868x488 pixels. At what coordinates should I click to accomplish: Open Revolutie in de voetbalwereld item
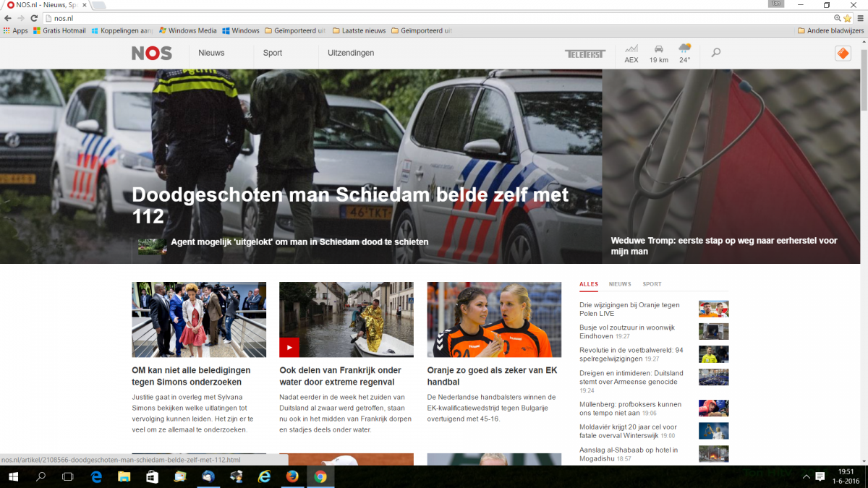(631, 354)
